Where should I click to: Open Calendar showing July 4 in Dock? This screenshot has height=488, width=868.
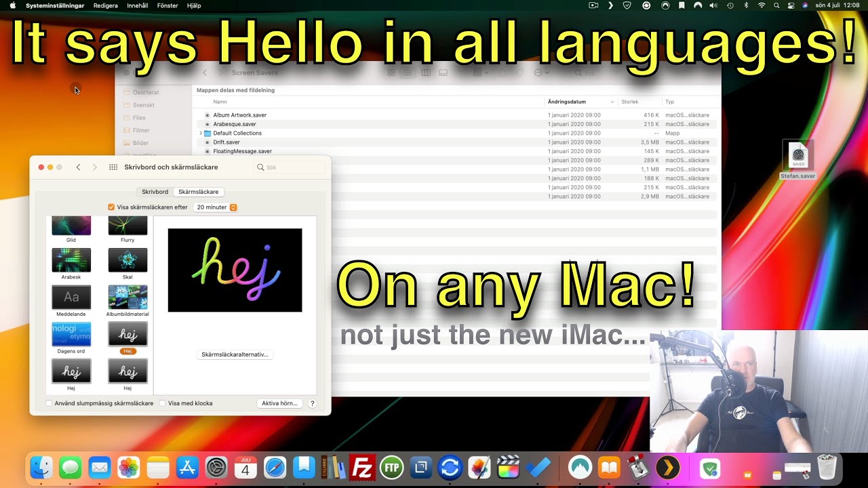tap(245, 467)
